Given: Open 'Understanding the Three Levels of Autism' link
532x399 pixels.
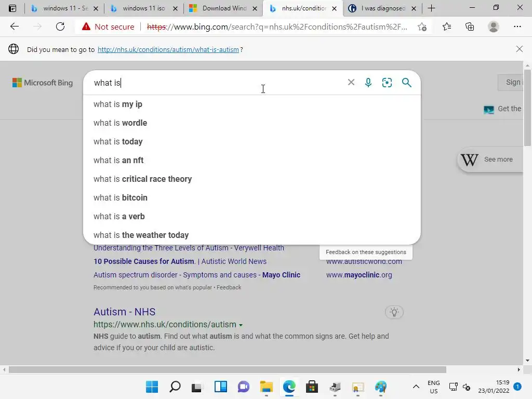Looking at the screenshot, I should click(189, 248).
